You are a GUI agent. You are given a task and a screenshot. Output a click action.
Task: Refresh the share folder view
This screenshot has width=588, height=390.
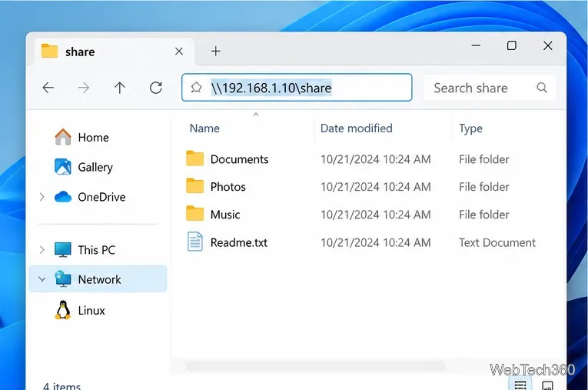click(x=155, y=88)
